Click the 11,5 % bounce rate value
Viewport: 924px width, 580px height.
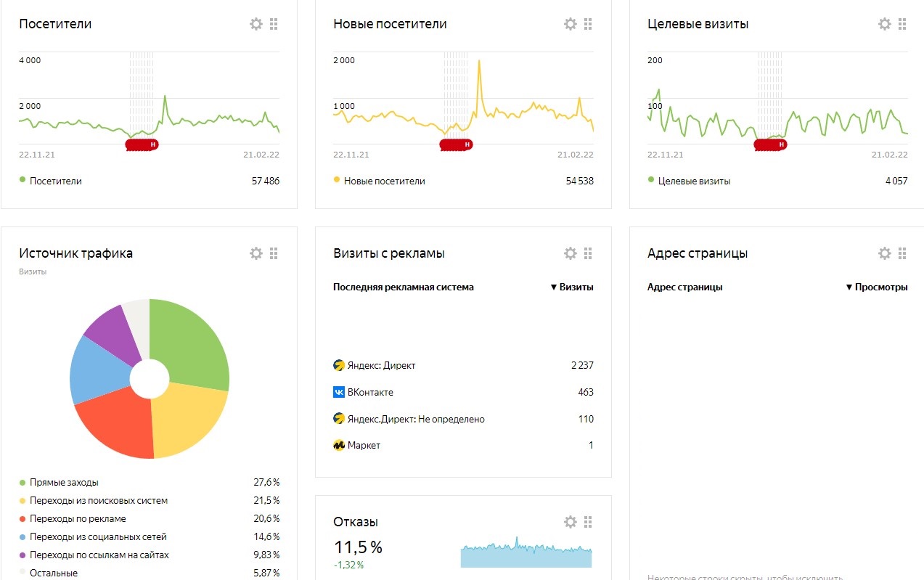pos(358,547)
